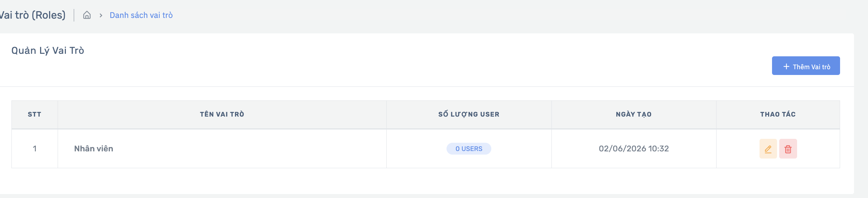Click the breadcrumb chevron separator arrow
The height and width of the screenshot is (198, 868).
101,15
